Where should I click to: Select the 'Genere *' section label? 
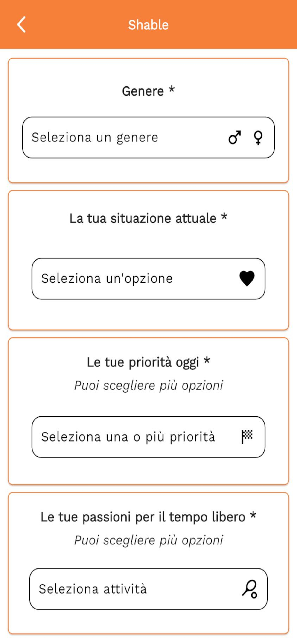[x=148, y=91]
